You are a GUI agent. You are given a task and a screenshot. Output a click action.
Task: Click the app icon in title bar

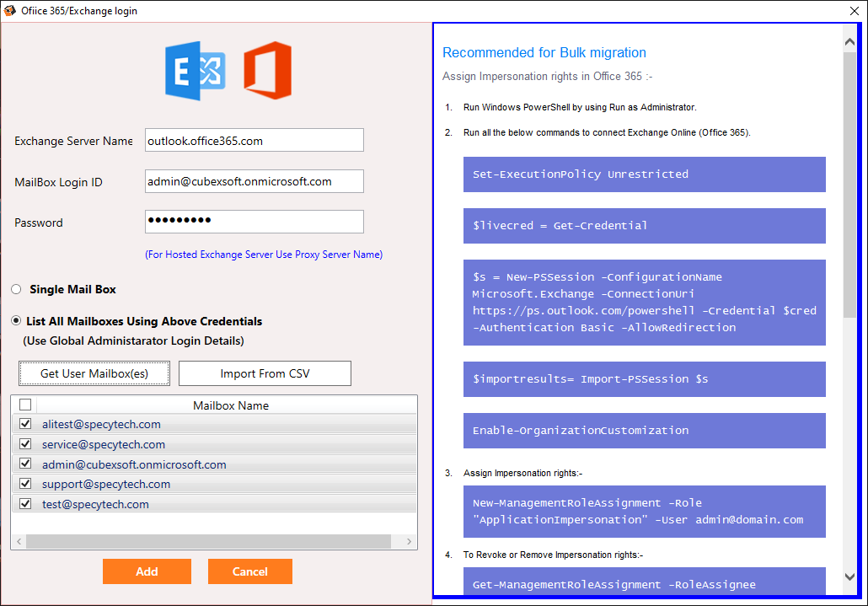10,10
